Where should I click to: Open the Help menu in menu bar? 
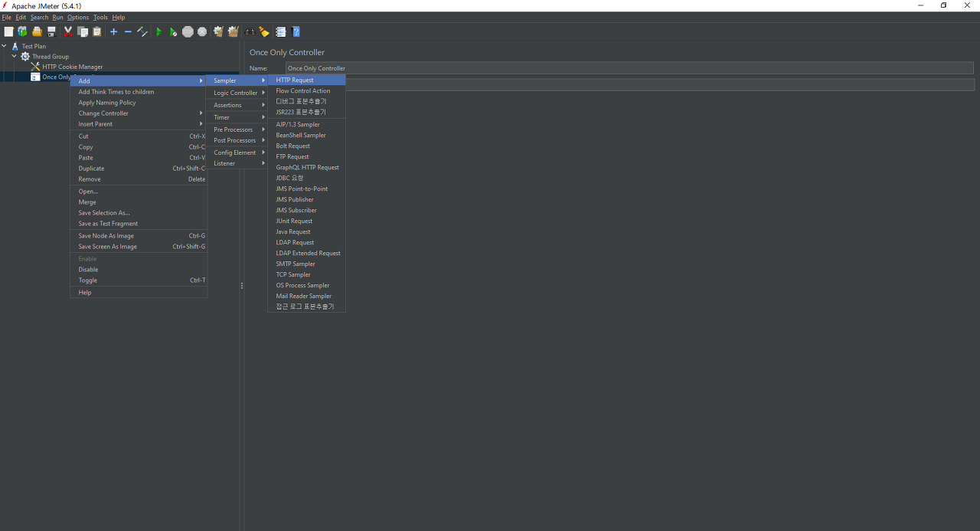click(119, 17)
